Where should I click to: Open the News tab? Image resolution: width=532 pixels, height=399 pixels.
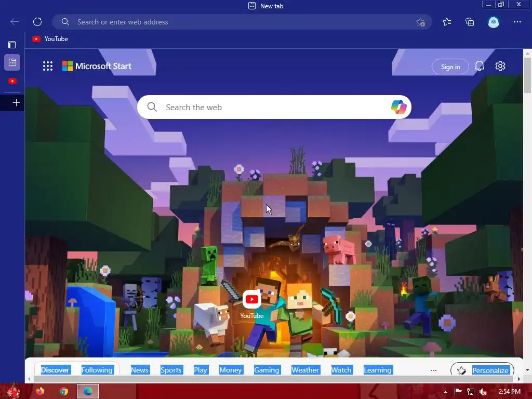click(140, 370)
